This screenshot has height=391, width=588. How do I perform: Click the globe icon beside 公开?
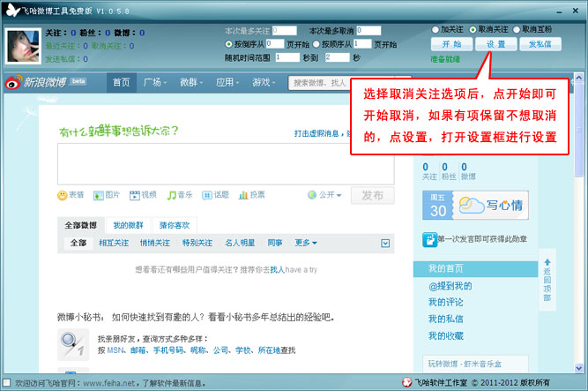[312, 195]
